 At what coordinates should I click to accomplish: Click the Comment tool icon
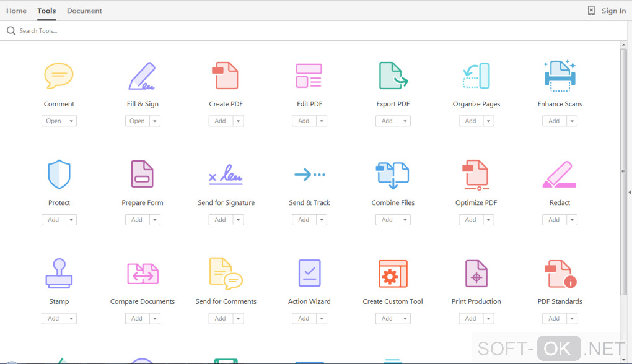(x=59, y=76)
